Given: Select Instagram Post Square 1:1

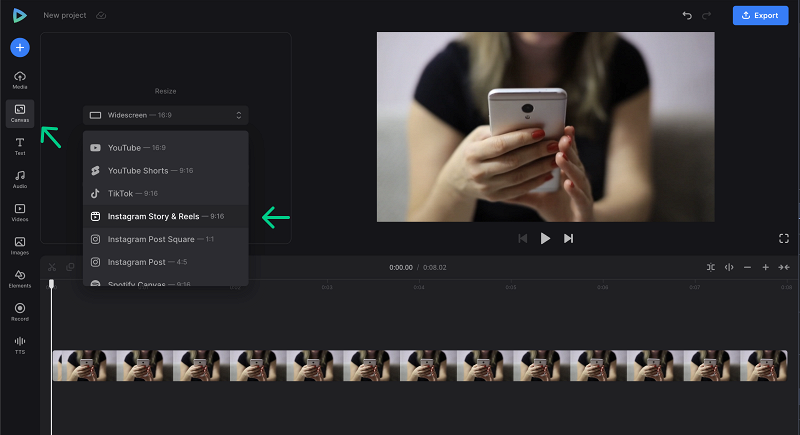Looking at the screenshot, I should pos(166,239).
